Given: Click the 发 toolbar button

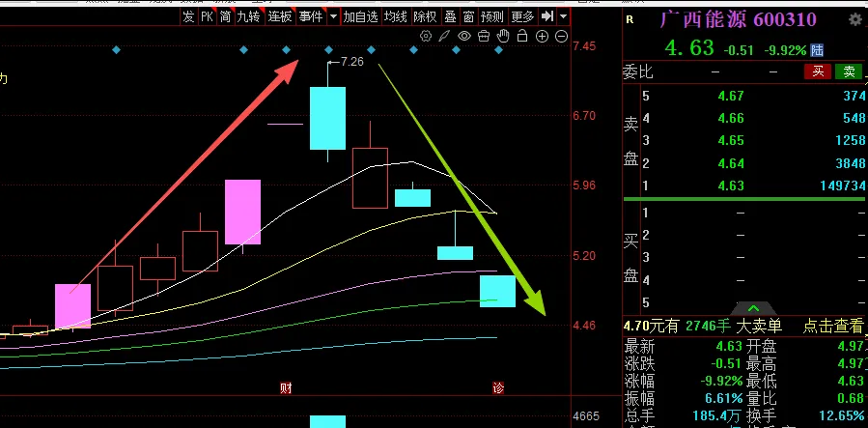Looking at the screenshot, I should [x=188, y=16].
